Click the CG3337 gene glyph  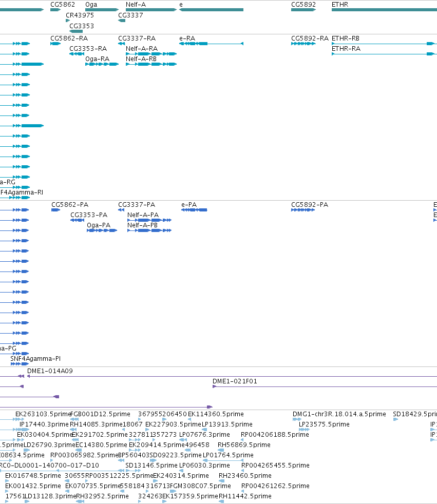(122, 21)
